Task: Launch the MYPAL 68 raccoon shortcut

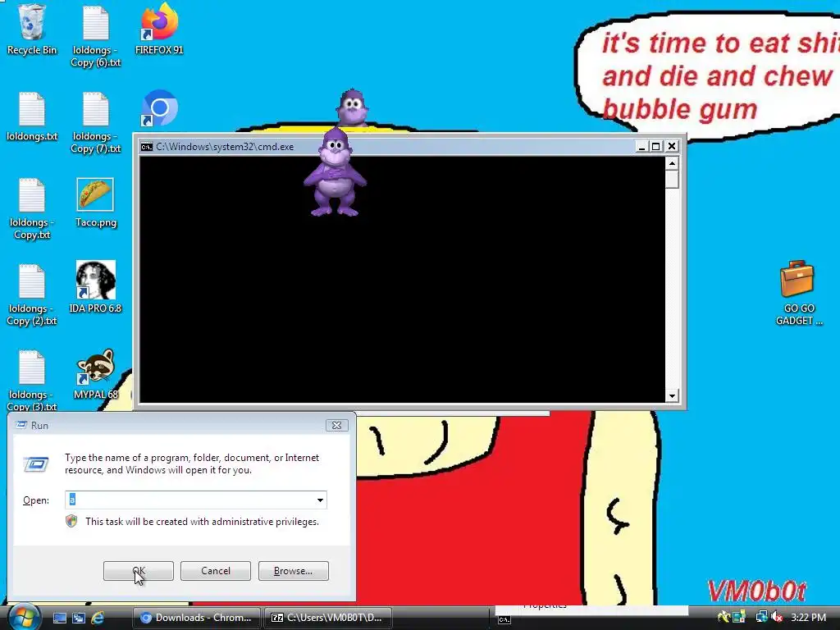Action: click(x=95, y=374)
